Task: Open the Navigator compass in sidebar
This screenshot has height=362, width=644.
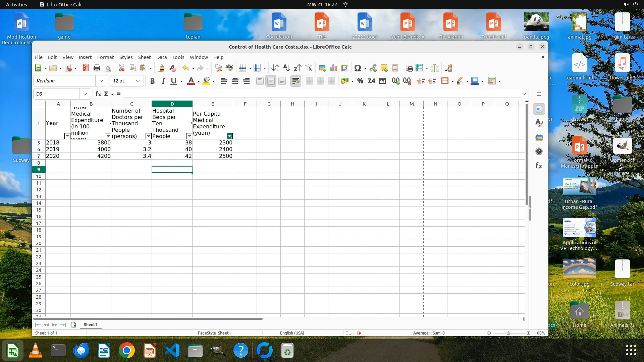Action: [539, 151]
